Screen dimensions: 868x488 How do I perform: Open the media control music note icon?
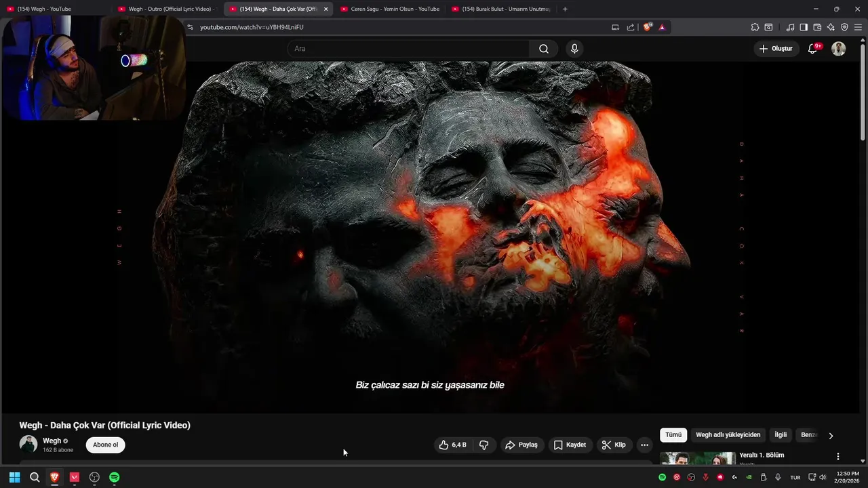(790, 27)
